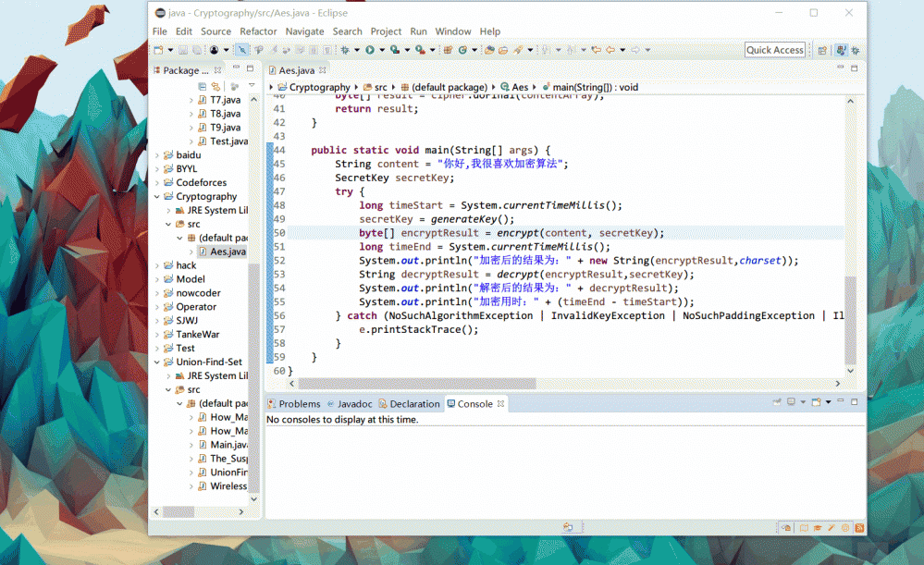Open the Package Explorer view menu triangle
The width and height of the screenshot is (924, 565).
[x=252, y=86]
